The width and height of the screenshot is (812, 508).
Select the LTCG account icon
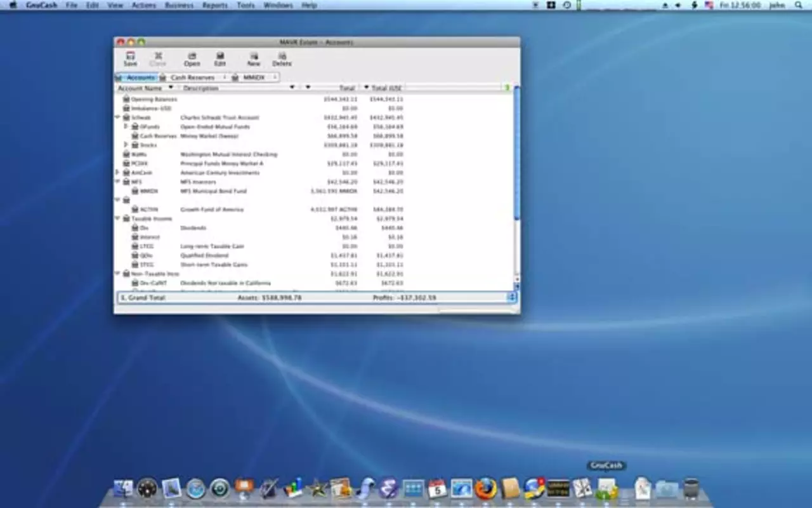pyautogui.click(x=135, y=246)
